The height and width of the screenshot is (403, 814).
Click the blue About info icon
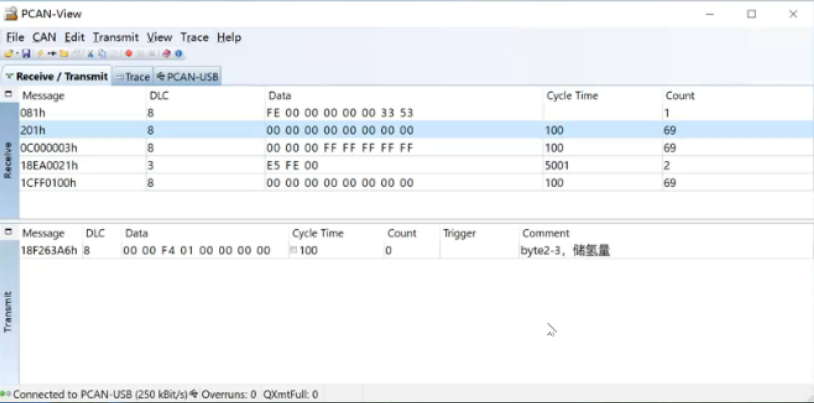pos(179,53)
